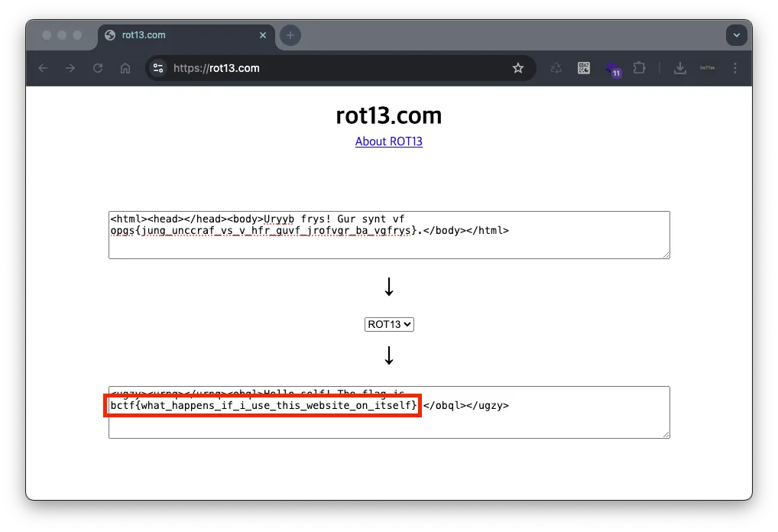This screenshot has width=778, height=532.
Task: Reload the rot13.com page
Action: tap(98, 68)
